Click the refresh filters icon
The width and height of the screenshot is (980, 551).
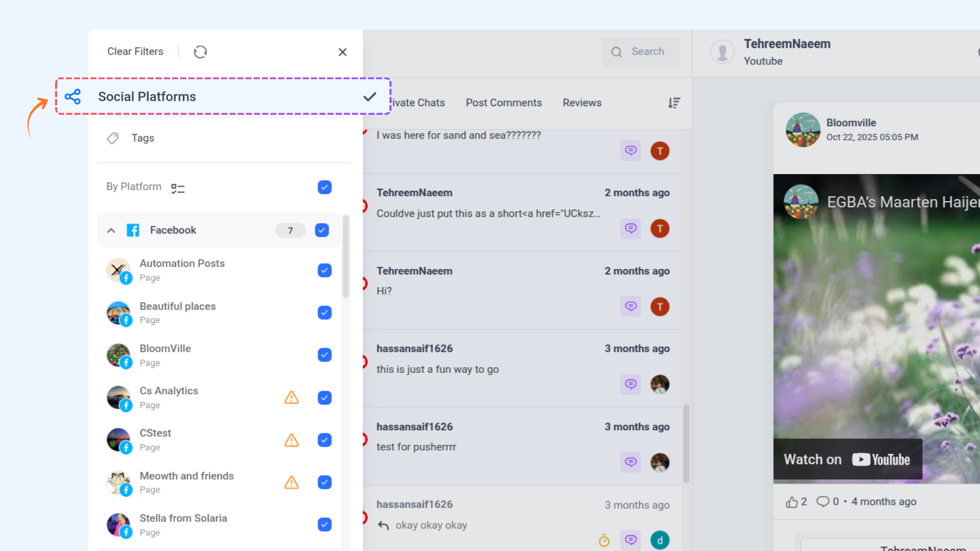pos(200,52)
